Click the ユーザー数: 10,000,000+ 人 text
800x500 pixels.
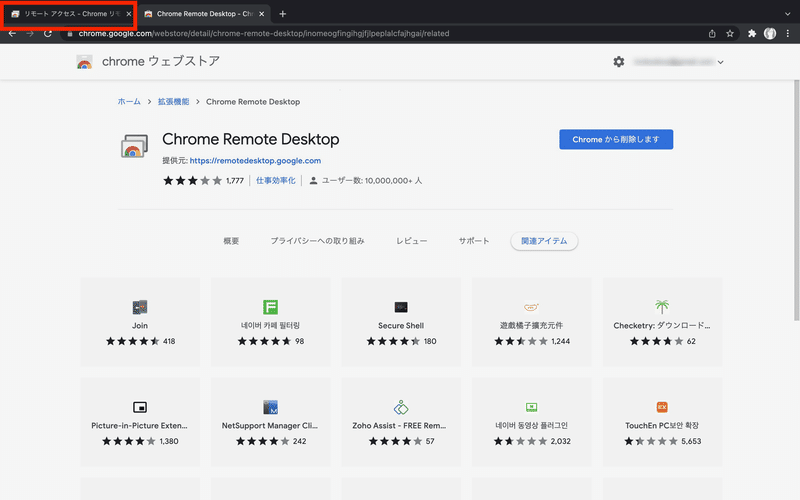click(371, 181)
